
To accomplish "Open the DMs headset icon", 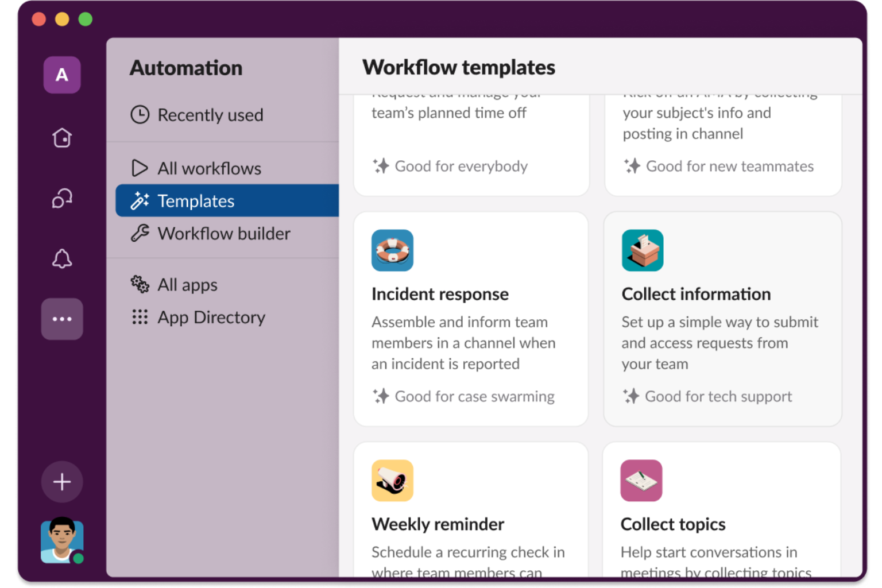I will [62, 199].
